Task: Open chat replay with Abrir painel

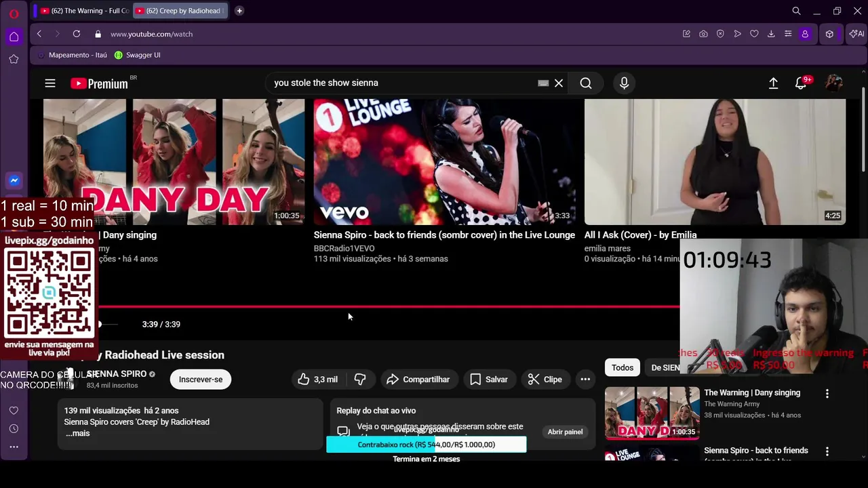Action: (565, 432)
